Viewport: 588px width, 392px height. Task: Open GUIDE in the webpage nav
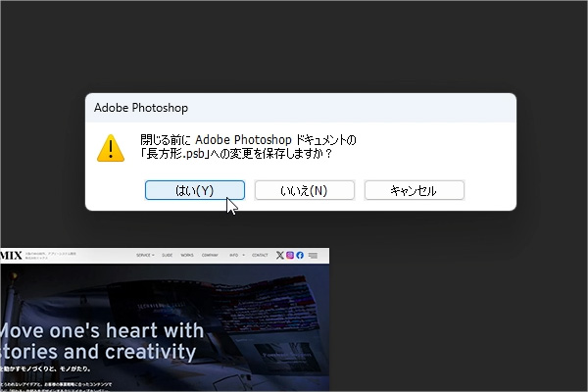coord(168,255)
